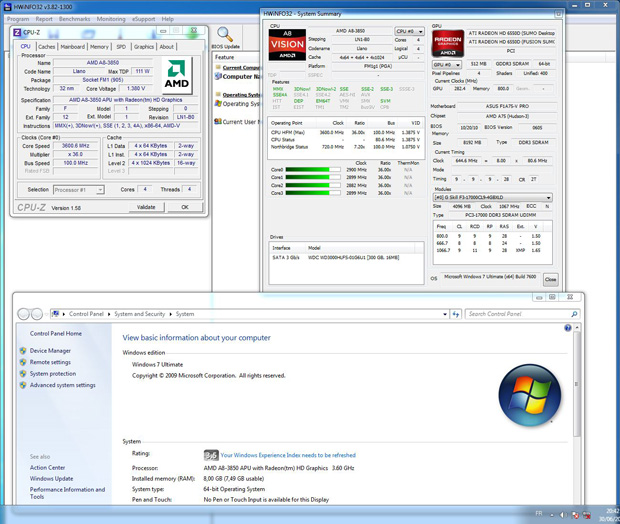Click the Windows 7 logo orb
This screenshot has height=524, width=620.
[x=529, y=395]
